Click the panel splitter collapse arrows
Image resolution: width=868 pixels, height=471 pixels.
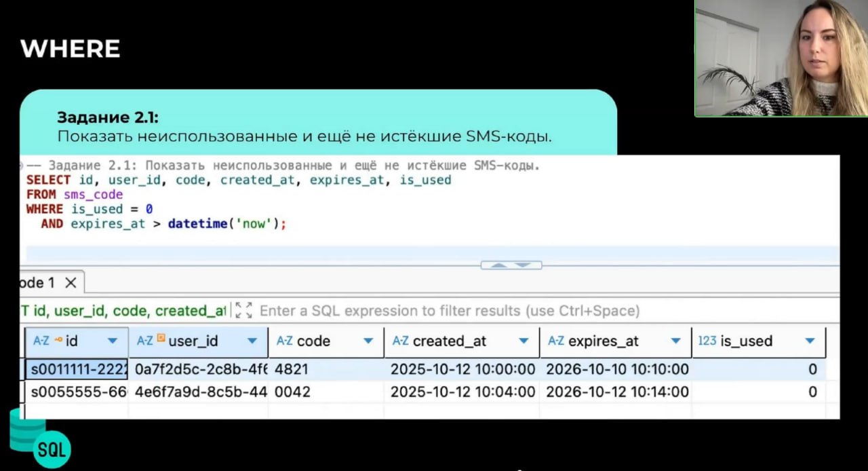(x=511, y=265)
